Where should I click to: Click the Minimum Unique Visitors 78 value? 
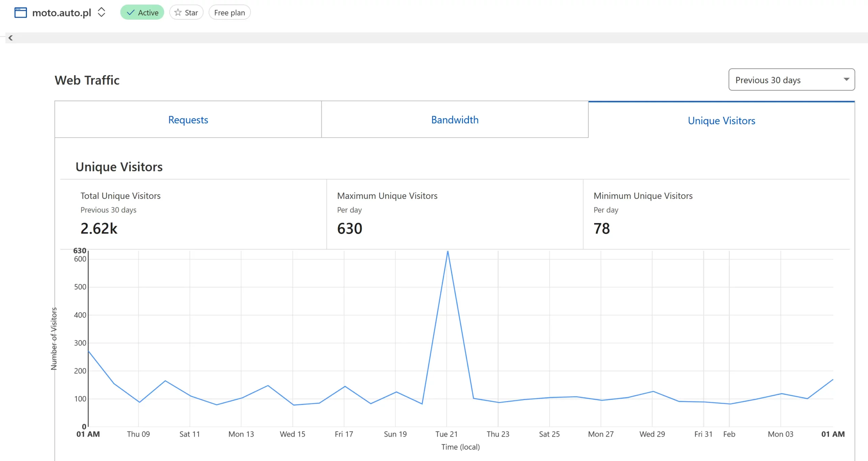(x=601, y=228)
